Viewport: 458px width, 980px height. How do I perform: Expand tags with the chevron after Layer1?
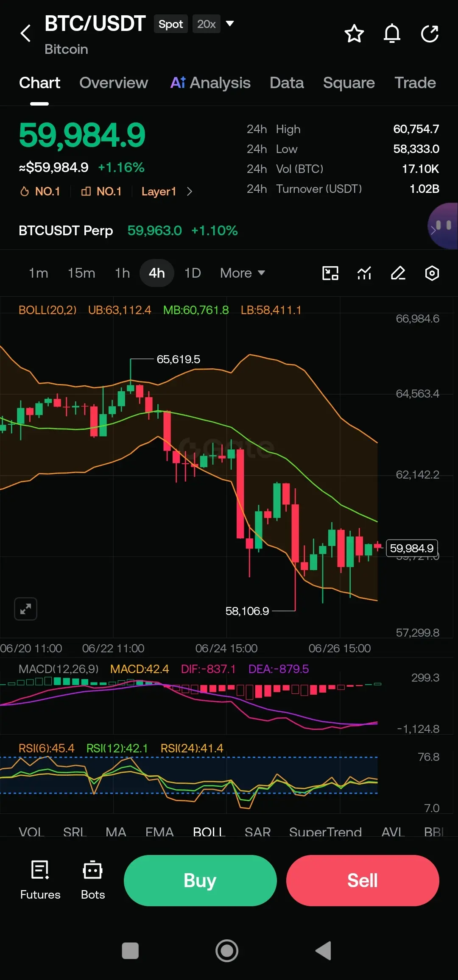(190, 192)
